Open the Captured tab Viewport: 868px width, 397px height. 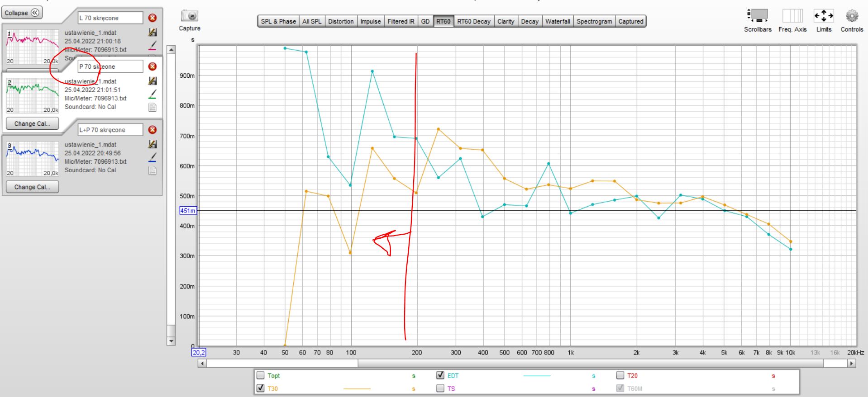(x=631, y=21)
